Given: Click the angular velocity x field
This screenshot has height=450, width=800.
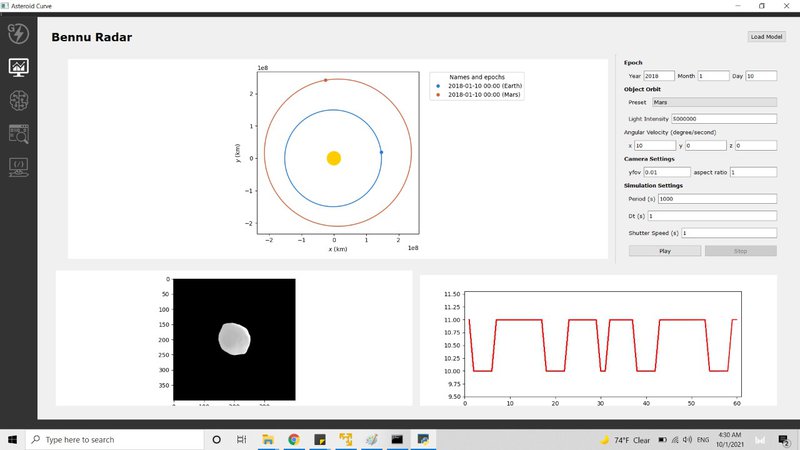Looking at the screenshot, I should click(x=655, y=146).
